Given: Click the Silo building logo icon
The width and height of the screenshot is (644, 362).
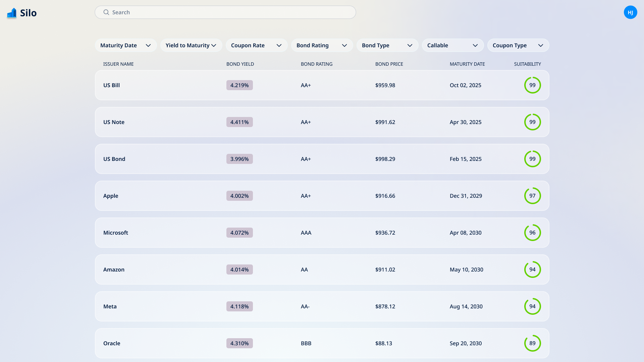Looking at the screenshot, I should (x=12, y=13).
